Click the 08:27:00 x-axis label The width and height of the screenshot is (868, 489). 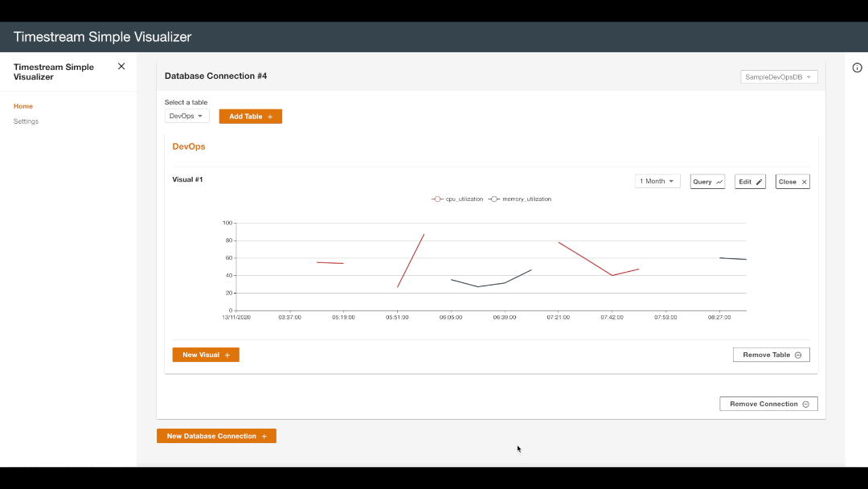click(x=719, y=318)
